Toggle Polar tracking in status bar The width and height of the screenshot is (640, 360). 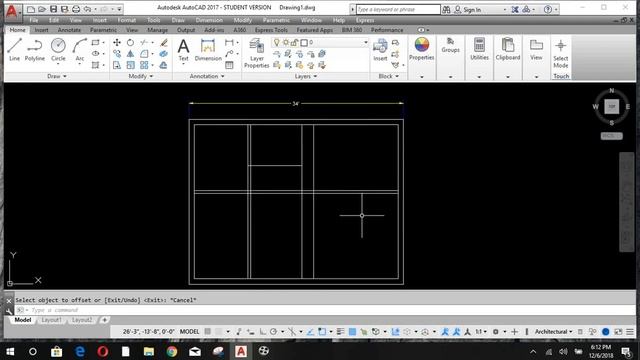click(x=274, y=331)
